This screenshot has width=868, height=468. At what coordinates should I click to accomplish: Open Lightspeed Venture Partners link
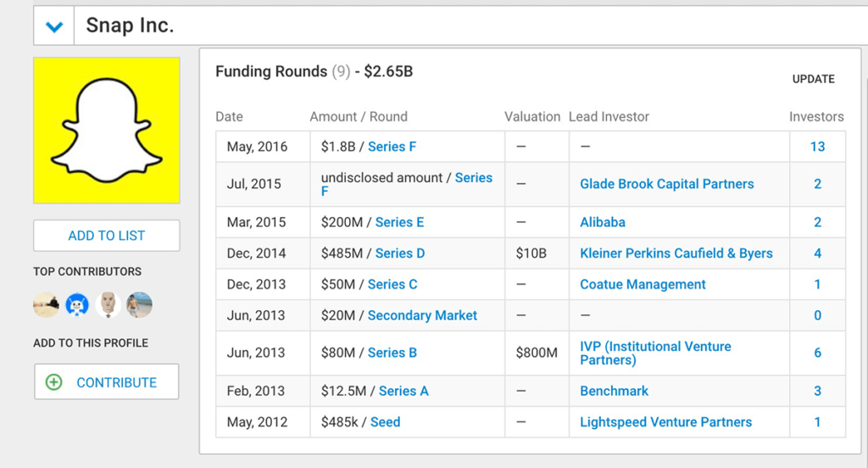(665, 421)
